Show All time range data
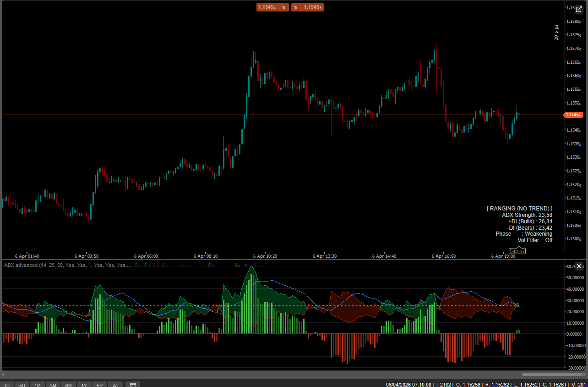Screen dimensions: 588x387 click(115, 385)
